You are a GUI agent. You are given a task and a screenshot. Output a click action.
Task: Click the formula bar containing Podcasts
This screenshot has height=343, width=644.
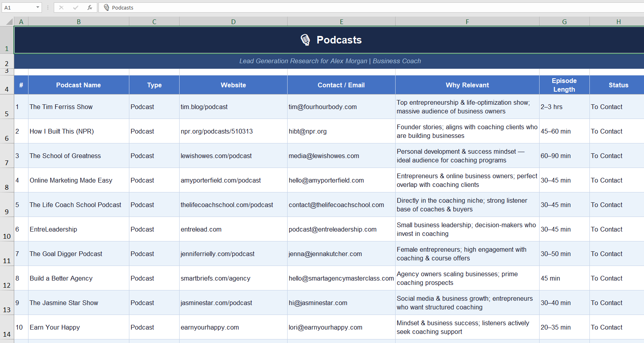(x=372, y=8)
